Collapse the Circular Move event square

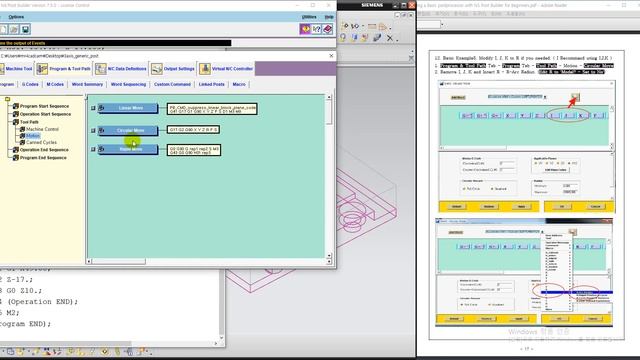click(93, 131)
